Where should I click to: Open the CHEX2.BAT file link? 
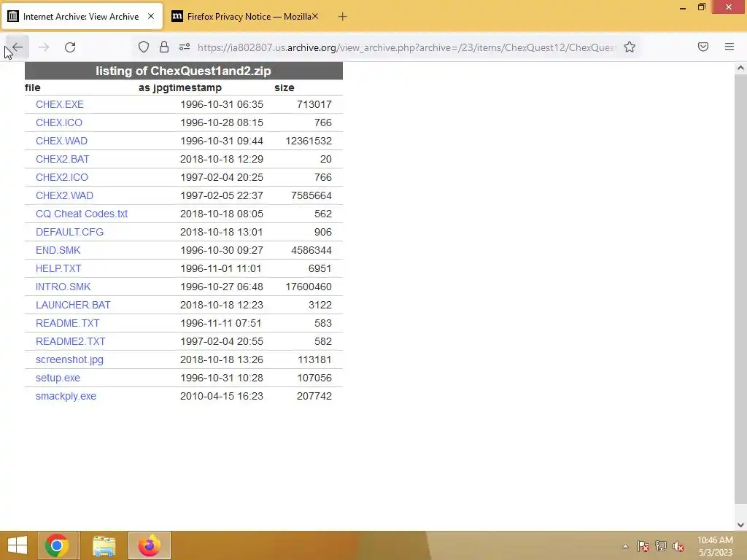(63, 159)
